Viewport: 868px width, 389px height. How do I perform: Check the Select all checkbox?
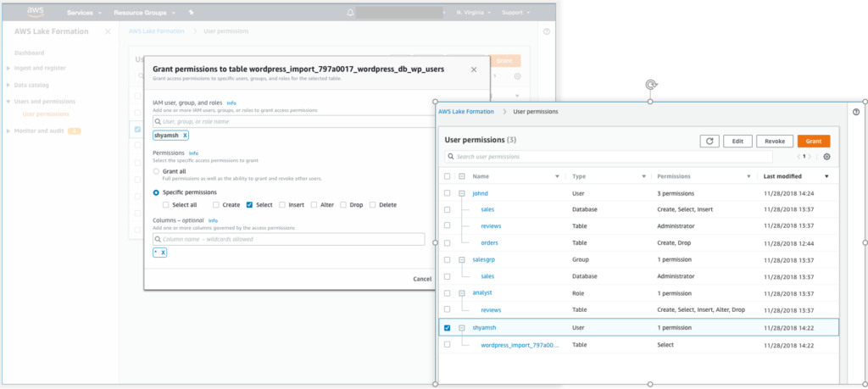coord(165,205)
